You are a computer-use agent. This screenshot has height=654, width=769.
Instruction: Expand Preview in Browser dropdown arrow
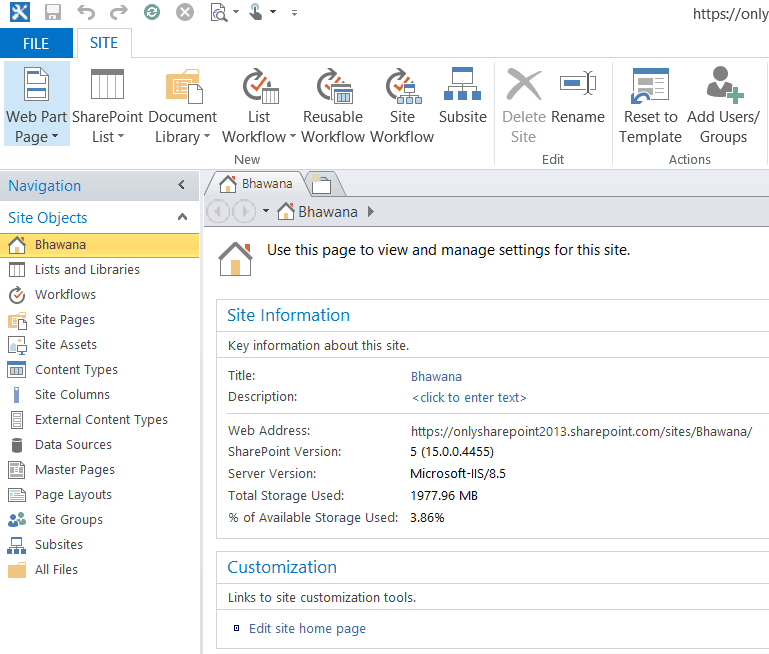(236, 12)
